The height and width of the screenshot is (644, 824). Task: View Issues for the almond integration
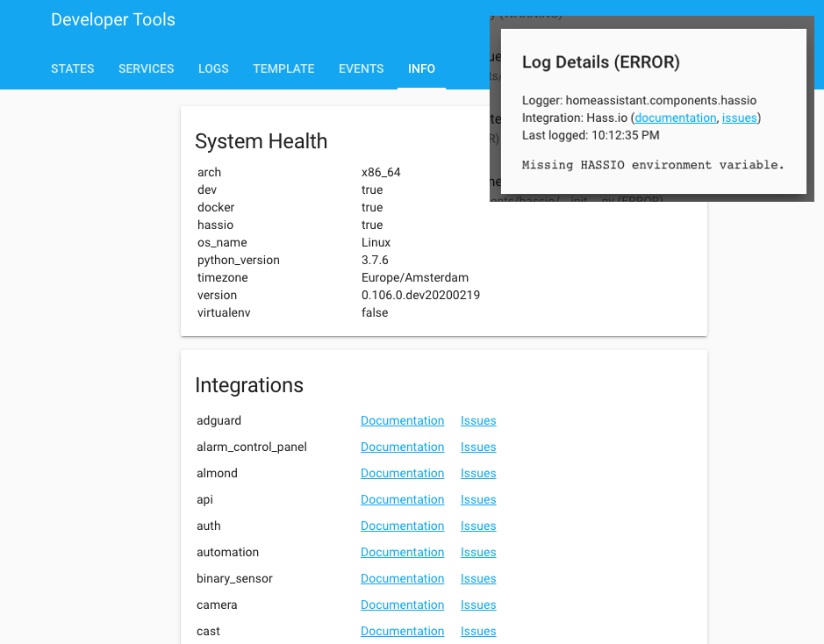tap(477, 473)
